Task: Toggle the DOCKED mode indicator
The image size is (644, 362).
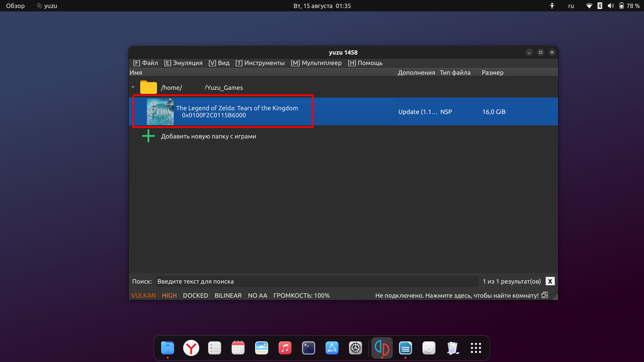Action: pos(196,295)
